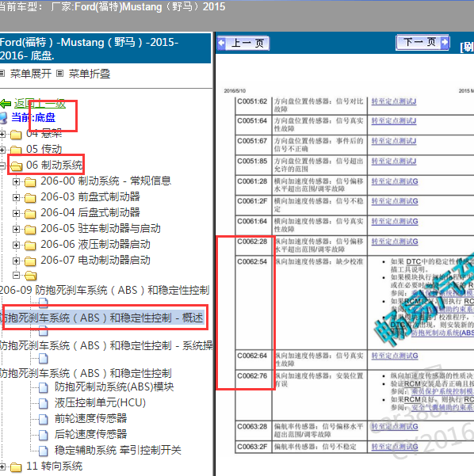The width and height of the screenshot is (474, 476).
Task: Expand the 05 传动 tree node
Action: click(2, 150)
